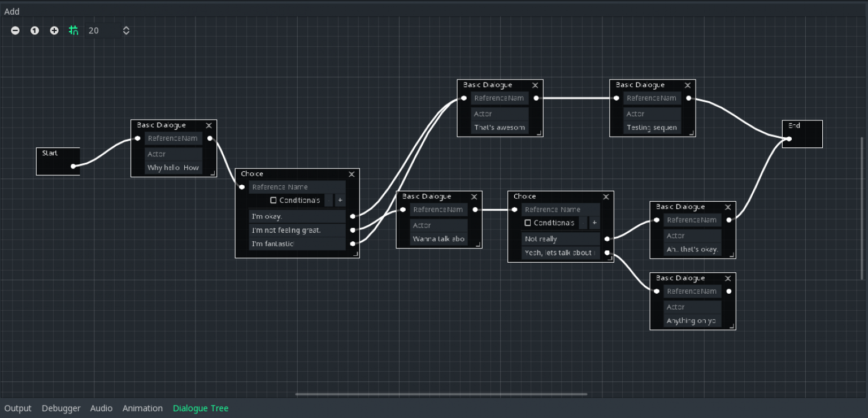Click output port of 'I'm fantastic!' choice
This screenshot has width=868, height=418.
(x=353, y=243)
